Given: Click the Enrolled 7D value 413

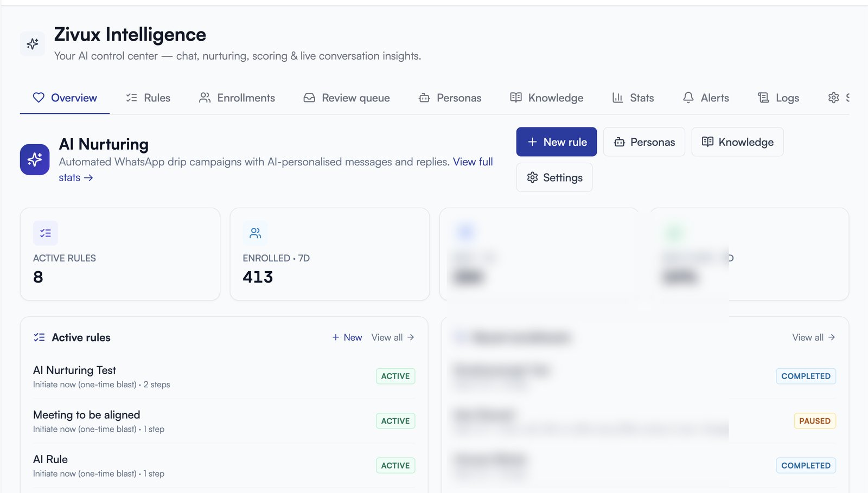Looking at the screenshot, I should point(258,277).
